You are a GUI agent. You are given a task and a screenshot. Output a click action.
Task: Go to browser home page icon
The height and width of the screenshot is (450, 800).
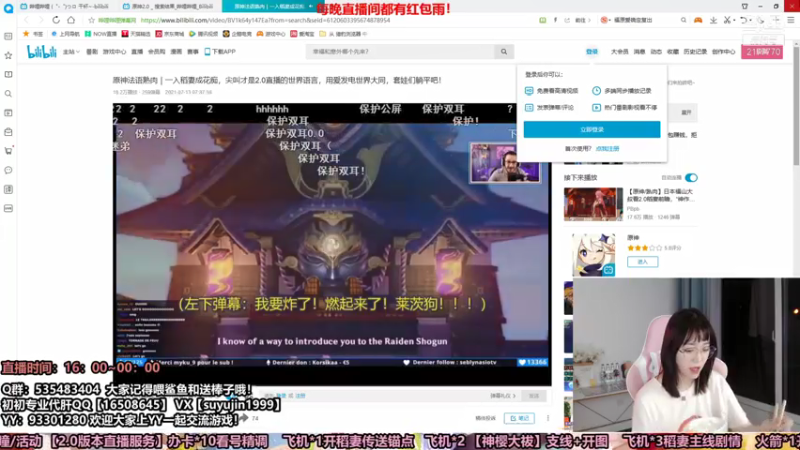point(71,20)
